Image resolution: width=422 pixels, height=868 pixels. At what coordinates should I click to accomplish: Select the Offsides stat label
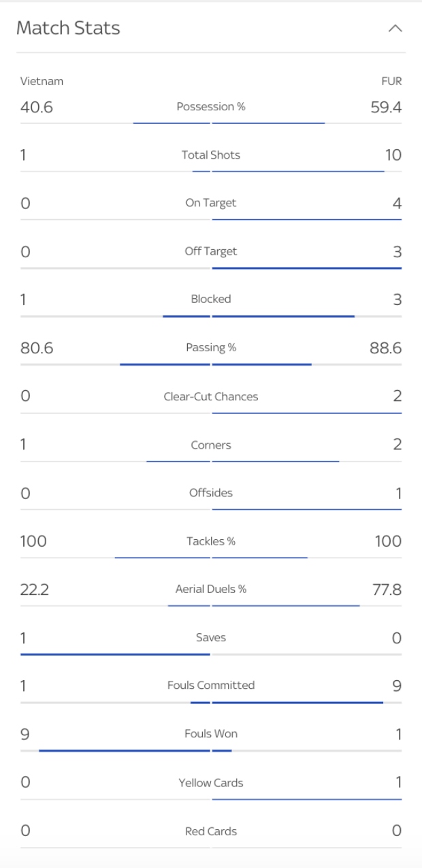tap(211, 493)
